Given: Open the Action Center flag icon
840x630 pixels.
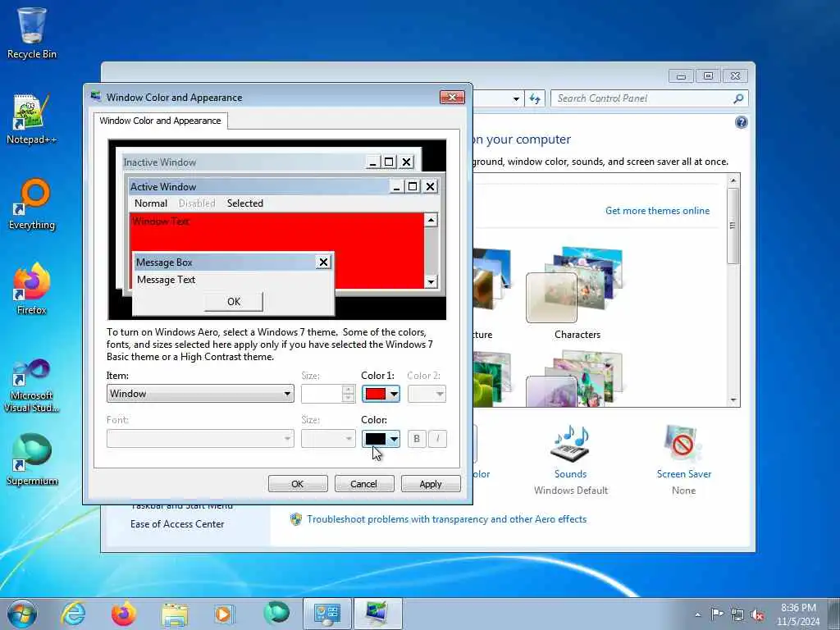Looking at the screenshot, I should click(716, 614).
